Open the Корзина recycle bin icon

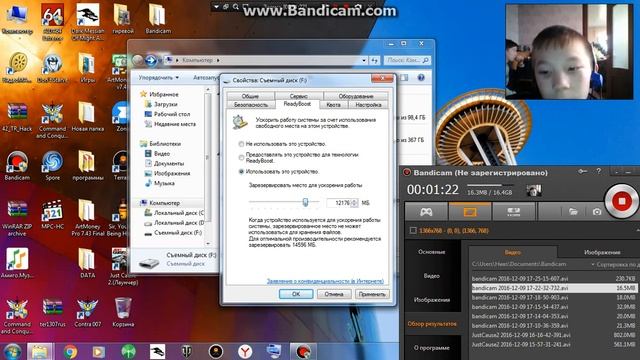(123, 312)
